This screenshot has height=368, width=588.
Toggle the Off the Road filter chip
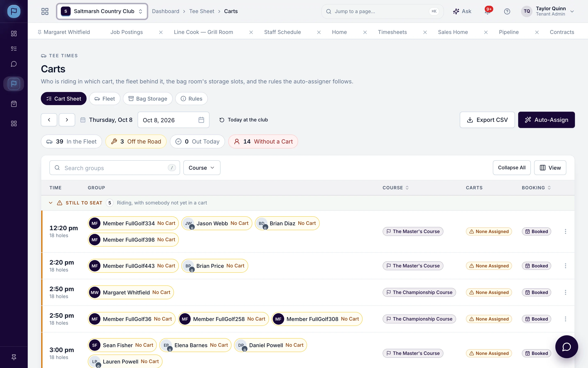pos(136,141)
